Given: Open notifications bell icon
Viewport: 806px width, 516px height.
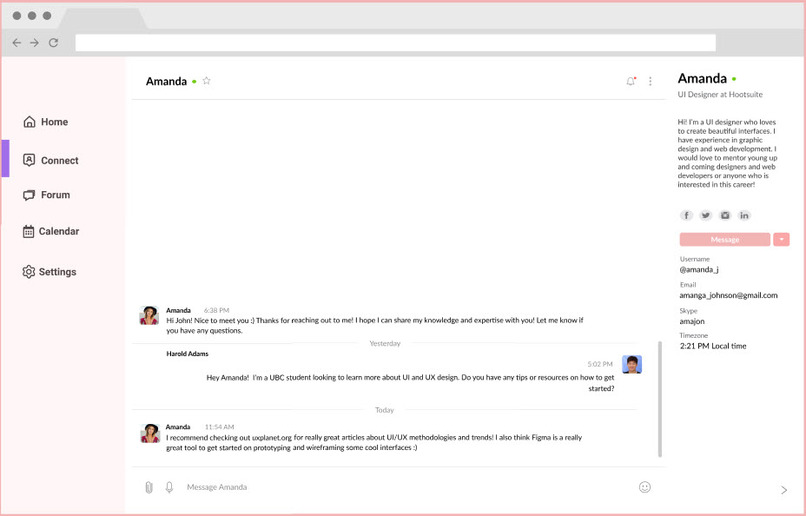Looking at the screenshot, I should [x=631, y=81].
